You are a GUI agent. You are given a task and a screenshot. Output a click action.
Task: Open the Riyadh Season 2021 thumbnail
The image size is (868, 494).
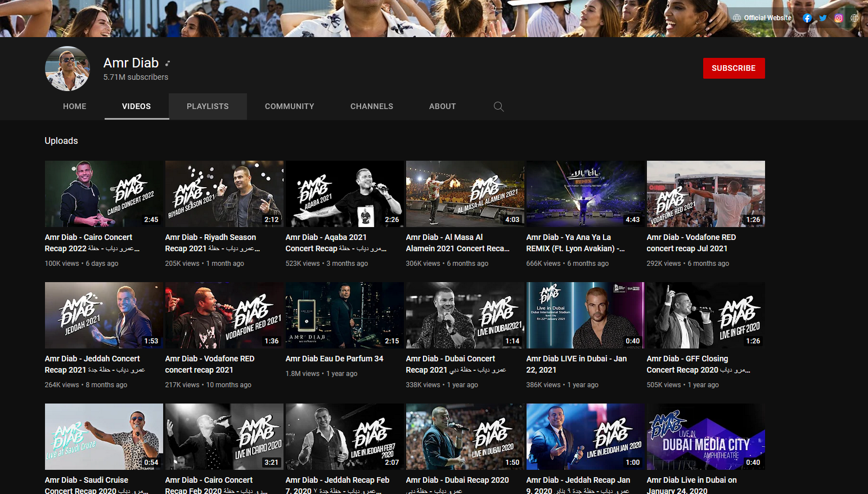coord(224,194)
